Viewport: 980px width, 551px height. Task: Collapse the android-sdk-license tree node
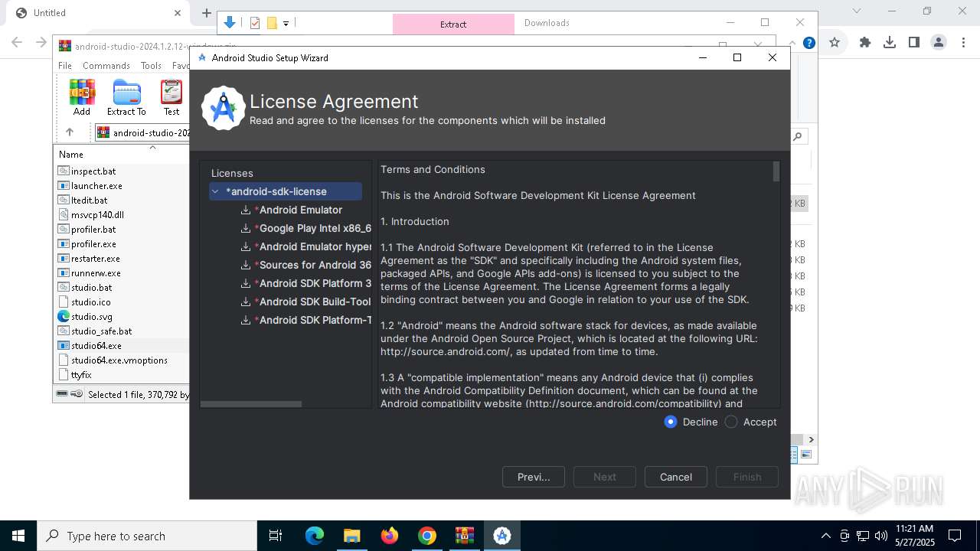pos(216,191)
